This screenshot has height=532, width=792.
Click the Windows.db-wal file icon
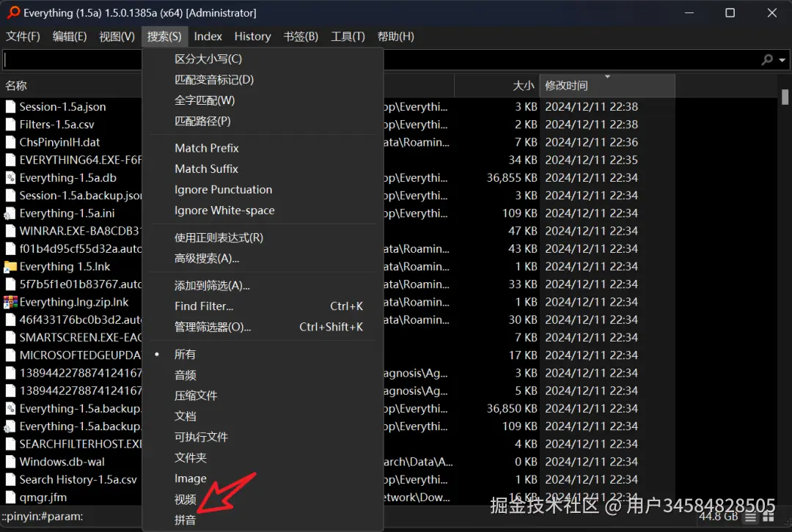click(x=10, y=462)
